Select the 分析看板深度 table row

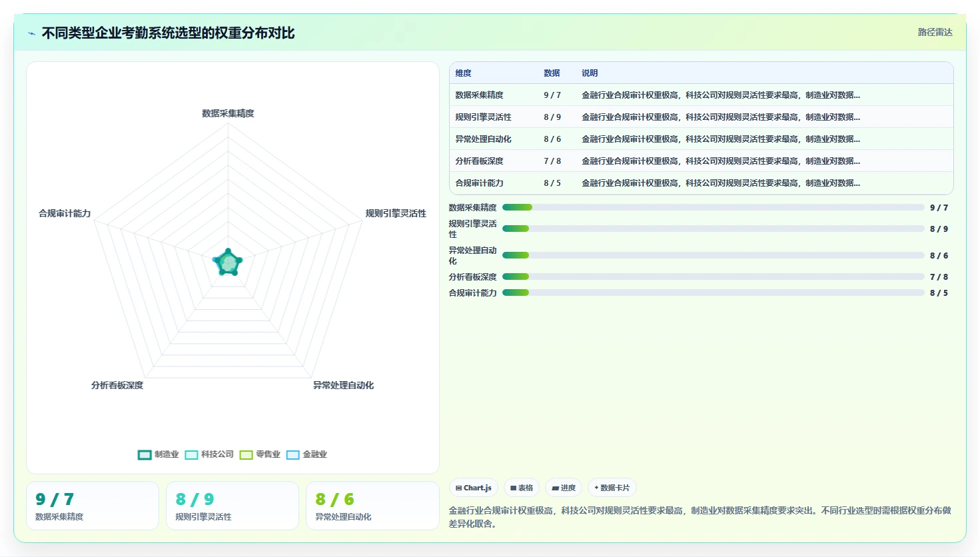pyautogui.click(x=702, y=161)
